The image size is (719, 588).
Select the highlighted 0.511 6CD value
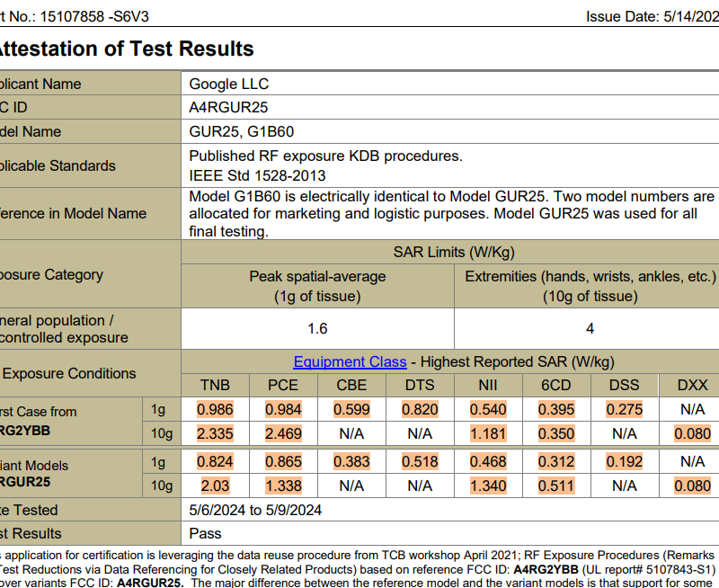coord(556,486)
